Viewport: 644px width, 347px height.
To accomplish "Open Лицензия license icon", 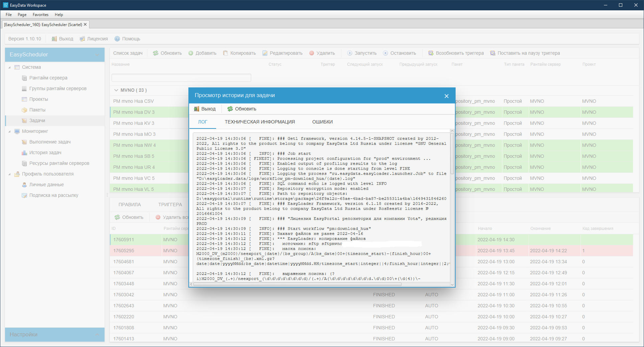I will click(82, 39).
